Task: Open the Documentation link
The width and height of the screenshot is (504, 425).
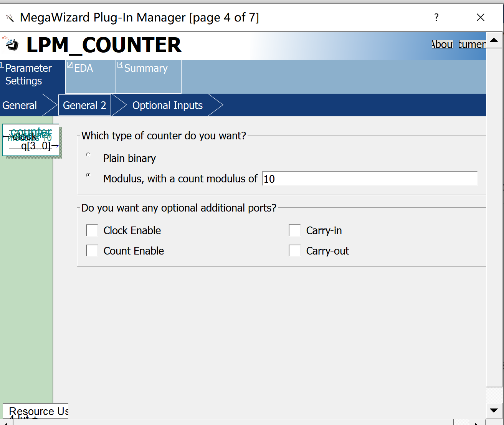Action: click(x=472, y=45)
